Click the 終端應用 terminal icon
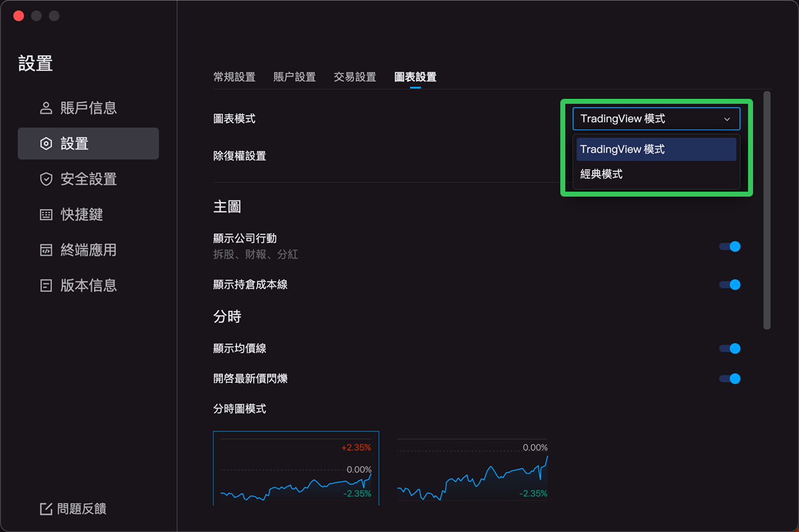 click(46, 250)
